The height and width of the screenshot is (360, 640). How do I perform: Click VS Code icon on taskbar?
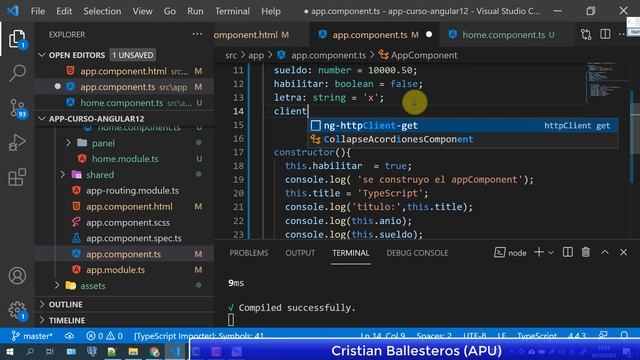coord(175,351)
